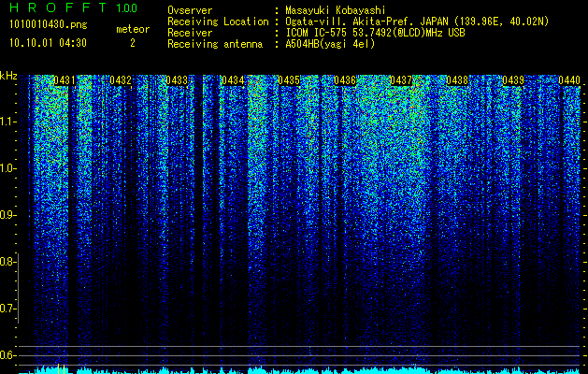Click the 0433 time marker label

177,80
